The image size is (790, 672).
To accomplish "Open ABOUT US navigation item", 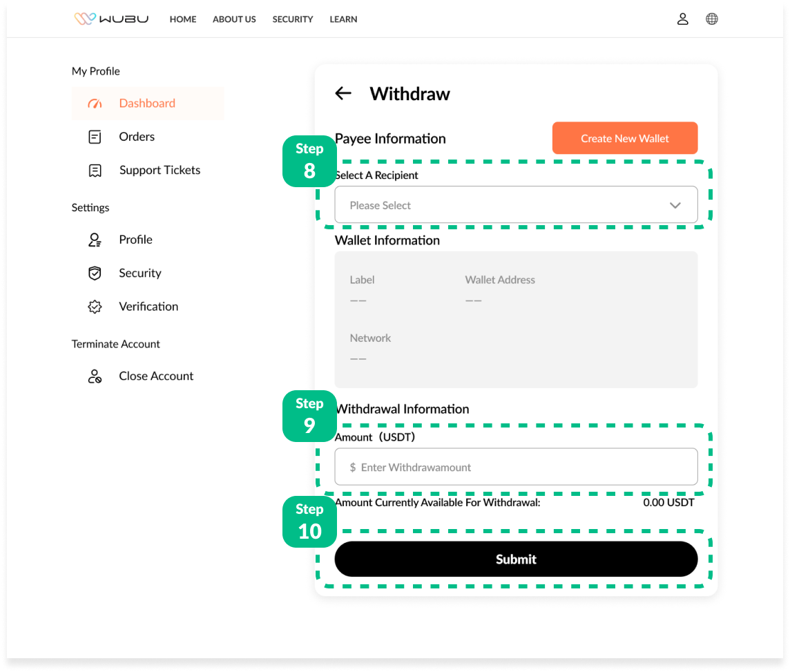I will pyautogui.click(x=234, y=19).
